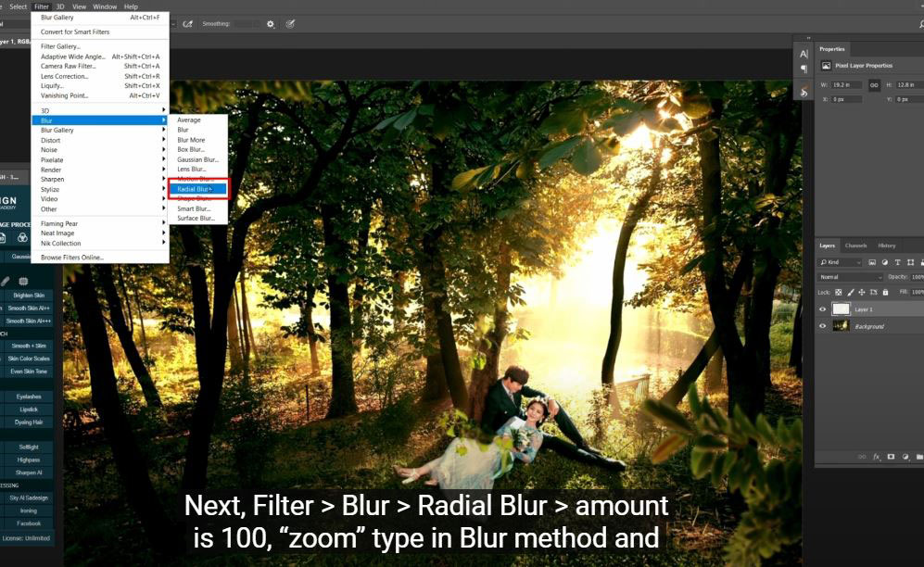Hide Layer 1 using its eye icon
924x567 pixels.
pyautogui.click(x=822, y=309)
